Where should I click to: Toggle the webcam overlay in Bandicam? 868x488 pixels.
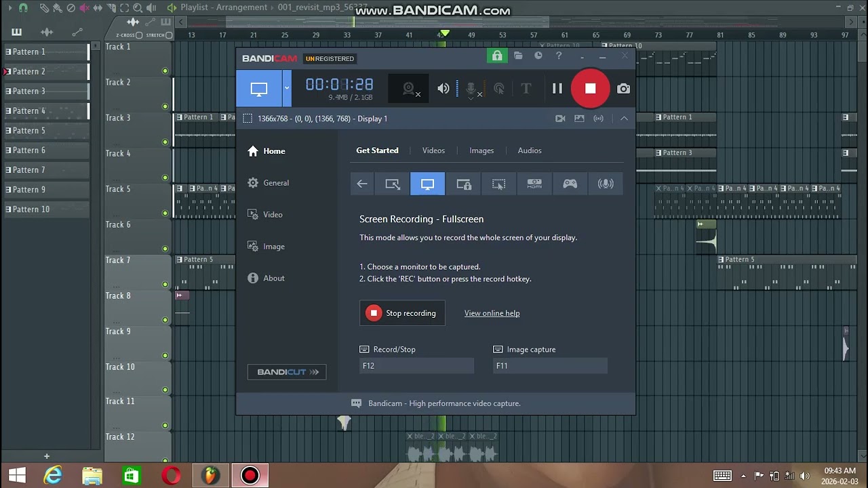coord(410,89)
